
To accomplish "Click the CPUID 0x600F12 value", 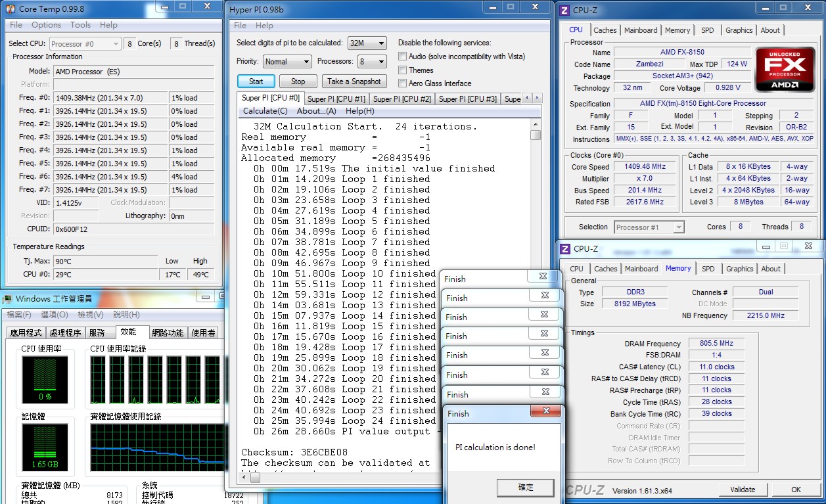I will [x=133, y=229].
